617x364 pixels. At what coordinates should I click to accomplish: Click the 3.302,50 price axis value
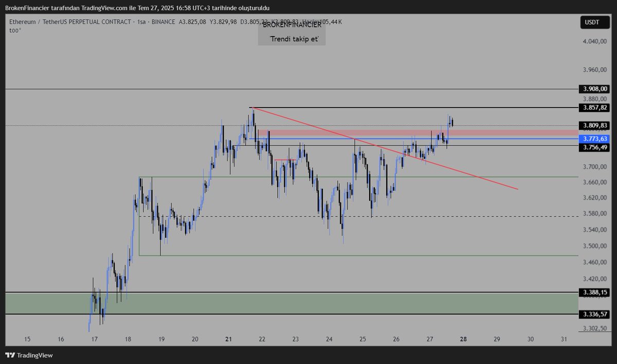point(595,328)
